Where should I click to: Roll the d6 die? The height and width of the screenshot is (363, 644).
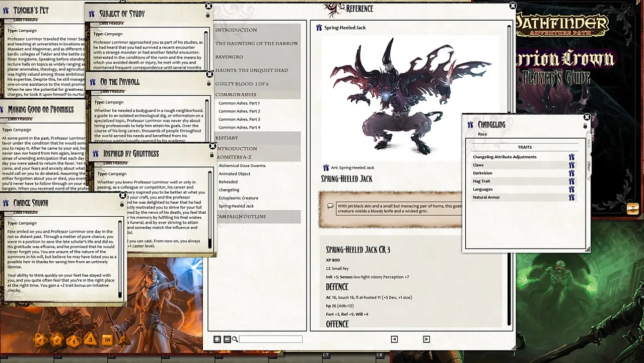point(107,340)
